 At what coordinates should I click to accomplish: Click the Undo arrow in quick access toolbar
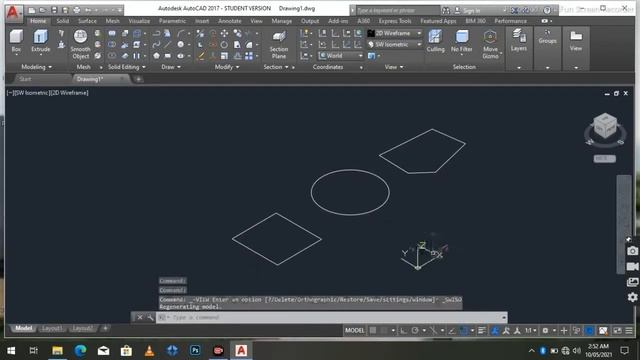coord(88,10)
